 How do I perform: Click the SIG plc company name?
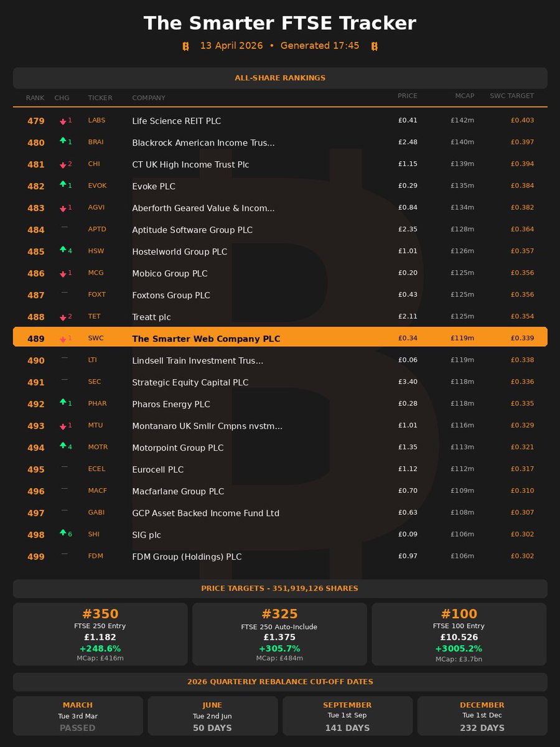[x=147, y=535]
